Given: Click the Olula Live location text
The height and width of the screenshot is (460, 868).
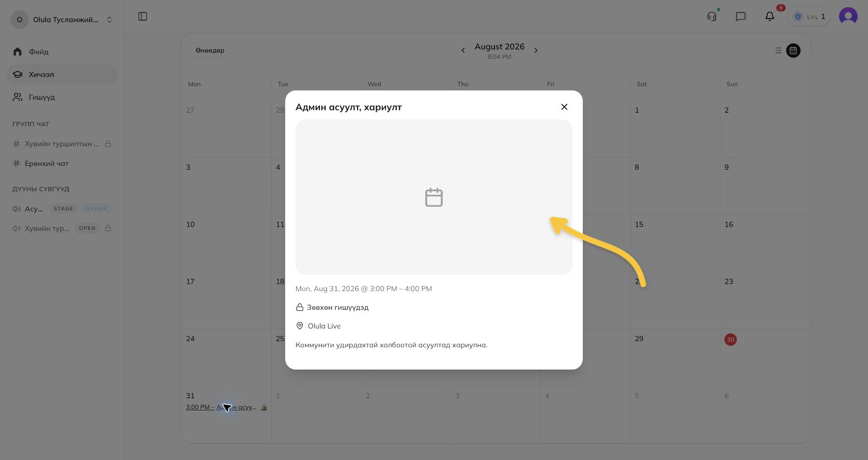Looking at the screenshot, I should tap(324, 326).
